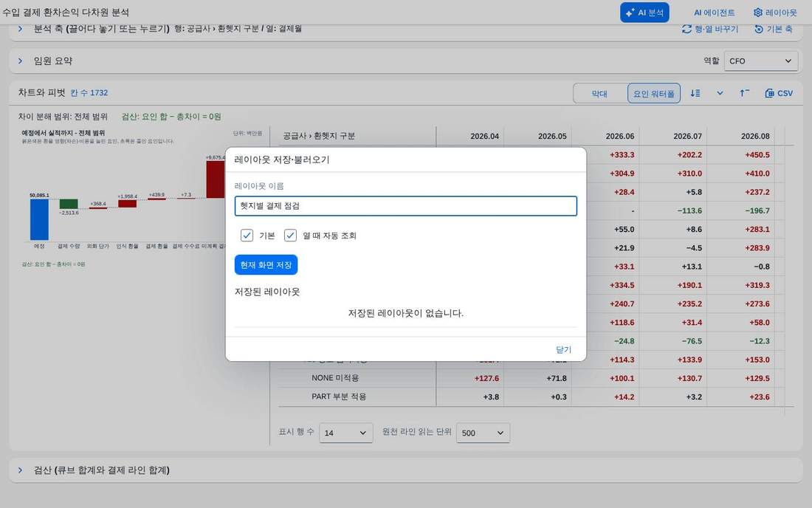Click the 2026.04 column header
This screenshot has width=812, height=508.
(x=485, y=136)
